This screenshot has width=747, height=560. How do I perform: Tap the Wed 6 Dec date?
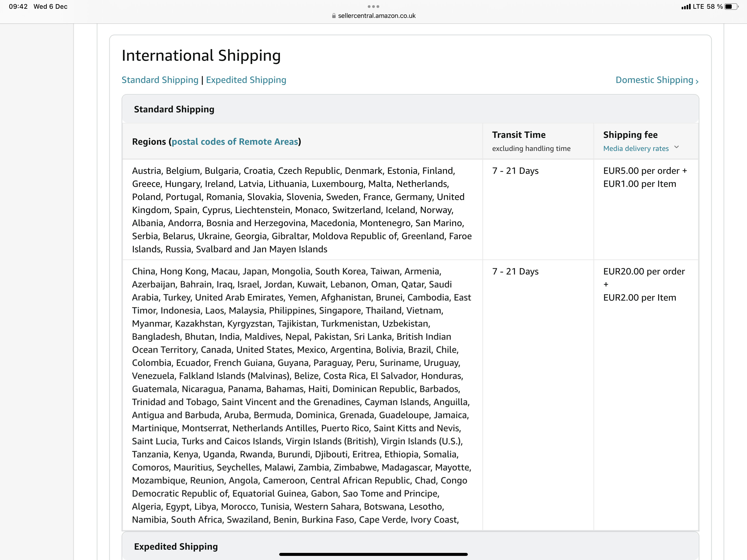coord(50,6)
